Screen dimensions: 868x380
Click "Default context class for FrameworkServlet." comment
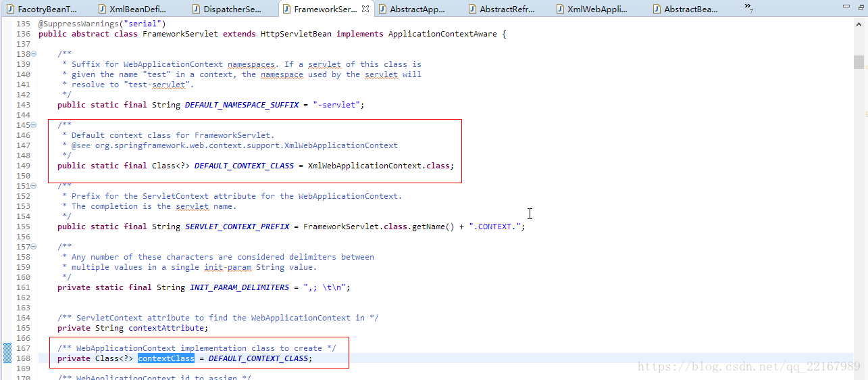(x=173, y=135)
